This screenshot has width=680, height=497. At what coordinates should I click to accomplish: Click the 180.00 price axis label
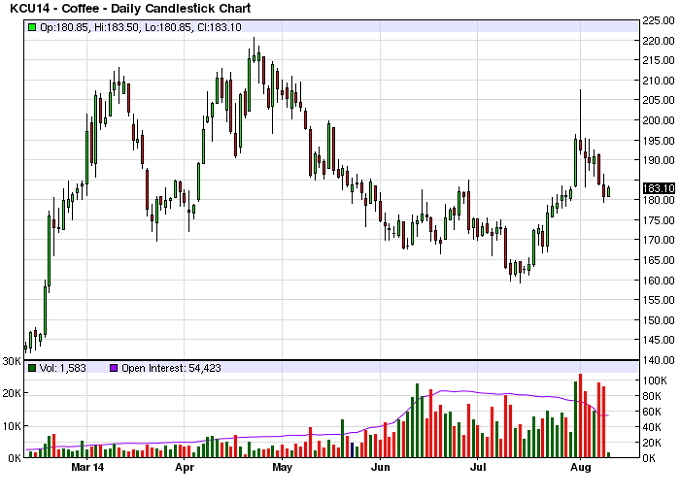coord(658,200)
